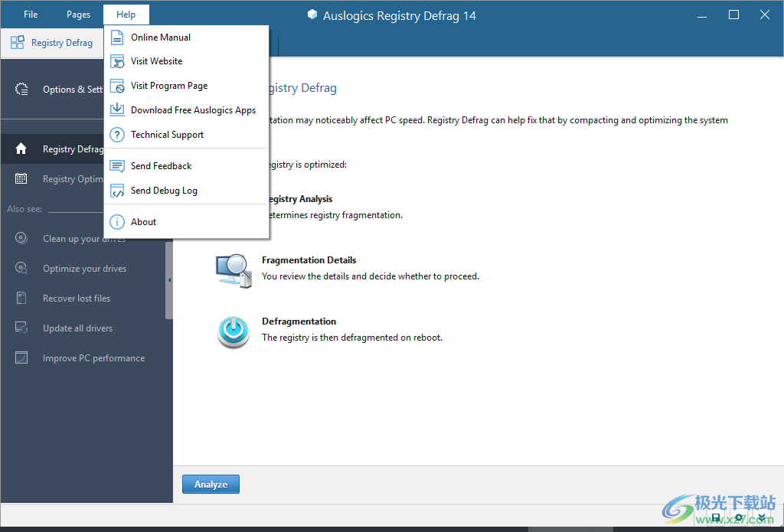Click the Visit Program Page icon

tap(117, 86)
